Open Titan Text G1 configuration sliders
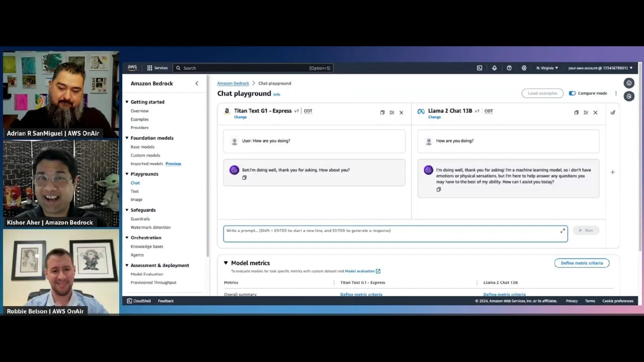This screenshot has width=644, height=362. 392,113
